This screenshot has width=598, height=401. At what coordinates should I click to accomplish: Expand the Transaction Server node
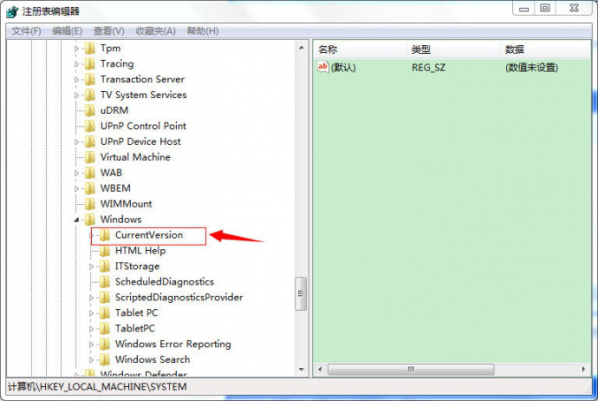pyautogui.click(x=76, y=80)
